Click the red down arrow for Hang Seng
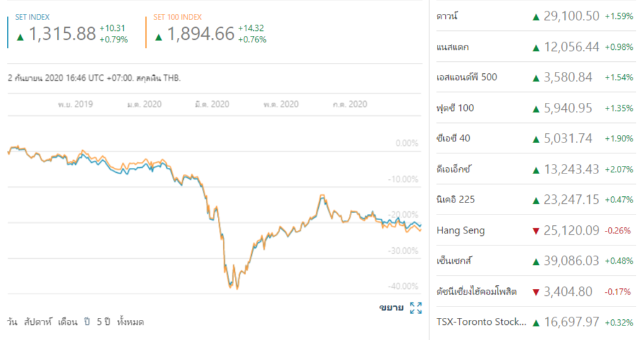 pyautogui.click(x=536, y=230)
